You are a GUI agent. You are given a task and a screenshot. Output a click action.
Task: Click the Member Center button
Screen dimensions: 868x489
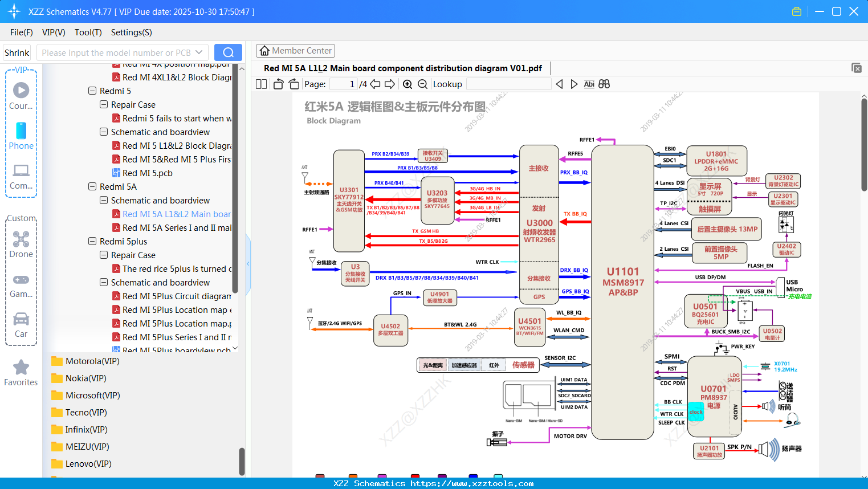pos(295,50)
